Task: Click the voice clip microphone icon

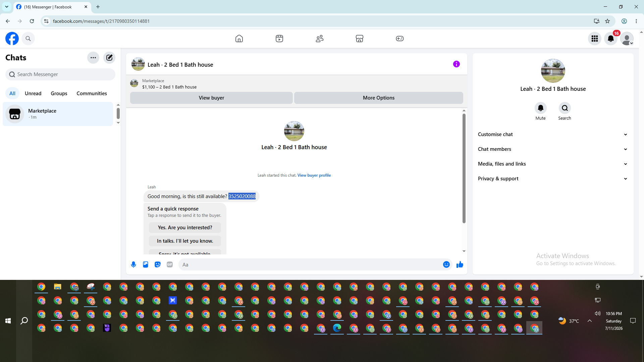Action: coord(133,264)
